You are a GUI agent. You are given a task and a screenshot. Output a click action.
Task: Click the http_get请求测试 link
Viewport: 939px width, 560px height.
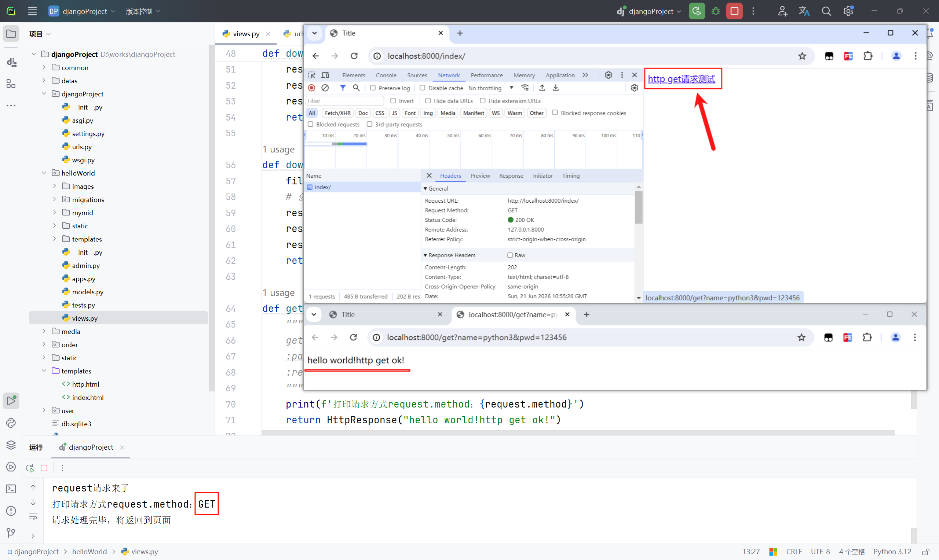[681, 79]
